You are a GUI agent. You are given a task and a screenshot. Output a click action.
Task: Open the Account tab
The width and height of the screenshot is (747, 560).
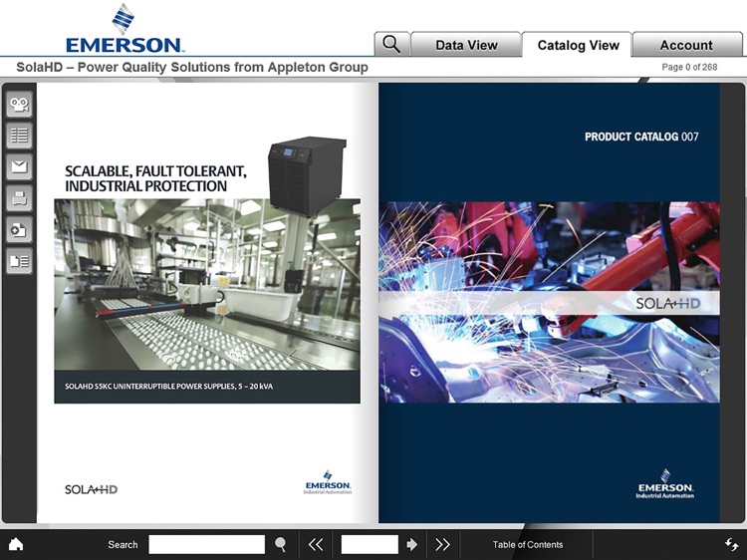[x=687, y=44]
